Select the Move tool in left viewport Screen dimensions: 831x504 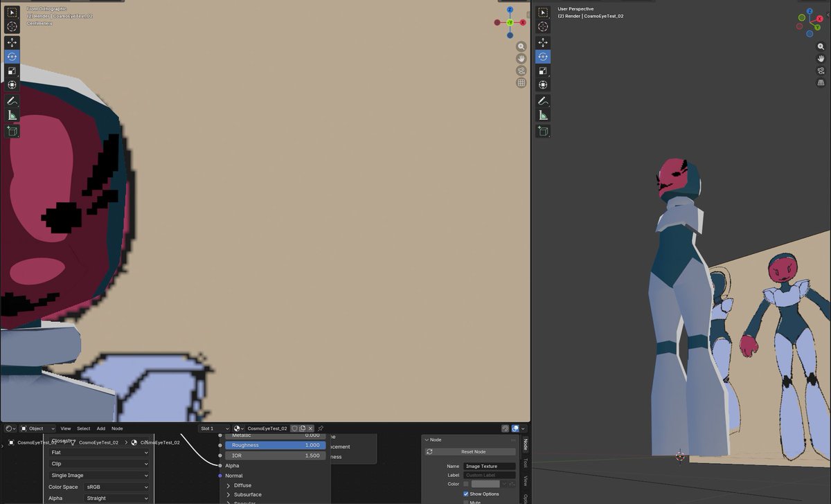tap(12, 43)
